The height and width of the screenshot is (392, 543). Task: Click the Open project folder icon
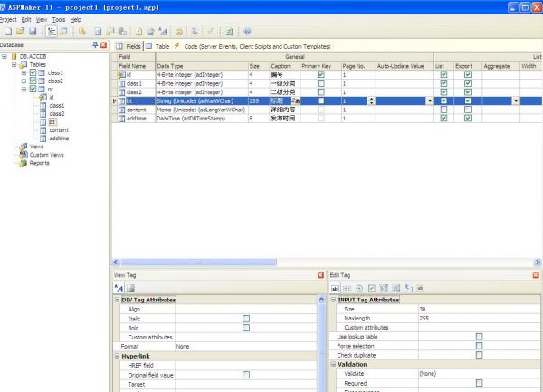(20, 32)
